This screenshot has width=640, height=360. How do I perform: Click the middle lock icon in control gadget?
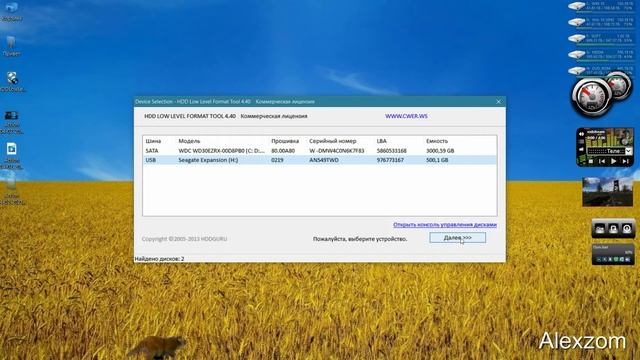[x=613, y=229]
